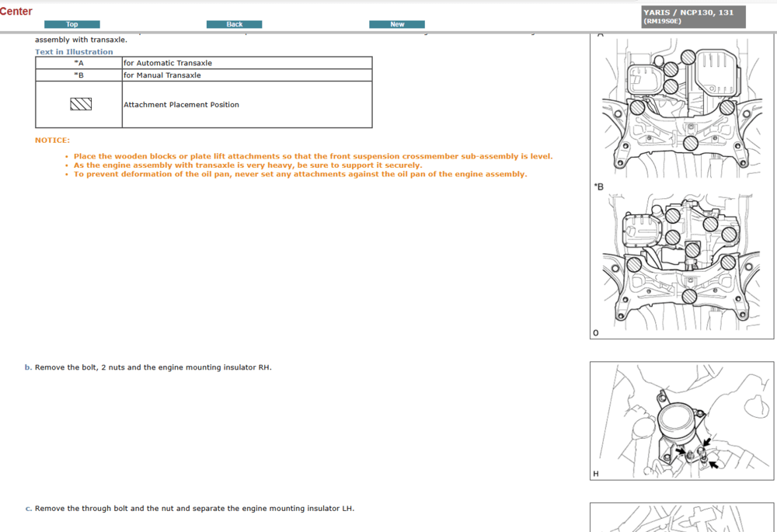Click the New button
The image size is (777, 532).
[x=396, y=25]
